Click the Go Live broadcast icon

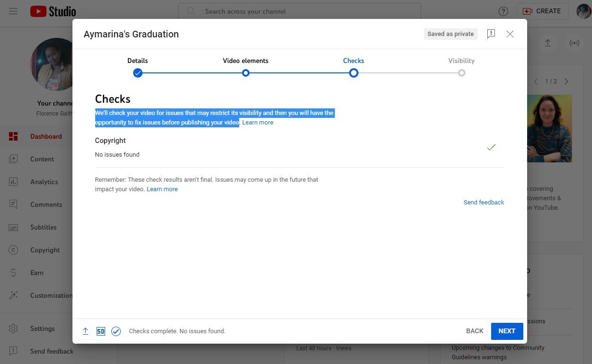pyautogui.click(x=574, y=43)
